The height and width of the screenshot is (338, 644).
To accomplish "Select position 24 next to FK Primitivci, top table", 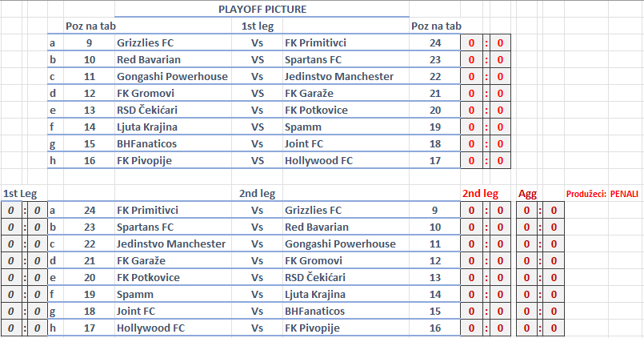I will pos(435,42).
